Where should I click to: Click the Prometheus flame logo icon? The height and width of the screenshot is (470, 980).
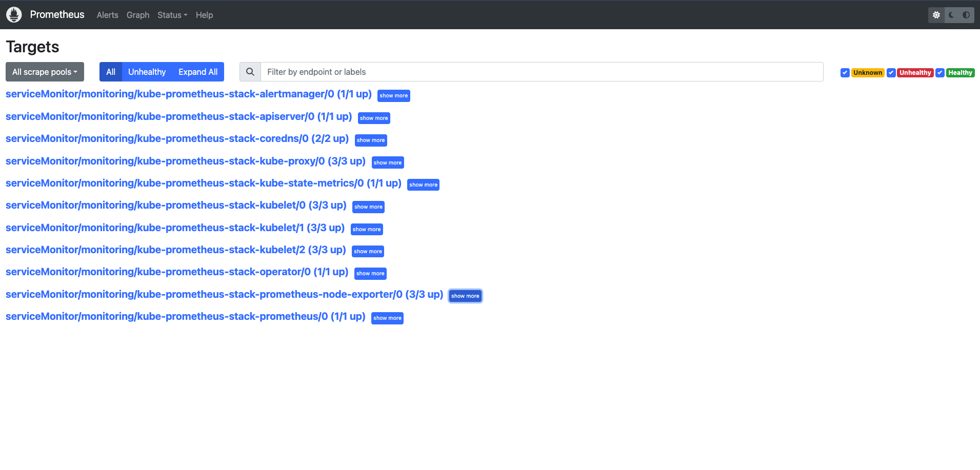tap(14, 15)
